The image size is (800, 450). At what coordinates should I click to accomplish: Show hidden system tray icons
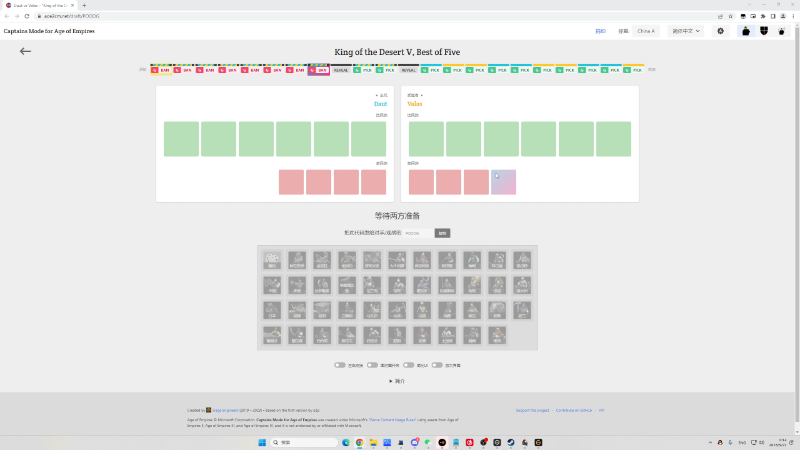pyautogui.click(x=710, y=442)
